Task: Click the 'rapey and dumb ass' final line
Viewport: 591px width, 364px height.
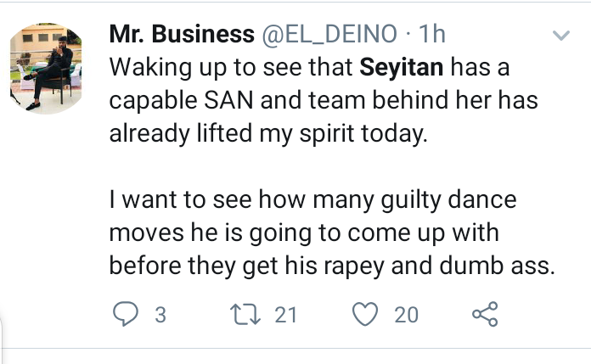Action: pyautogui.click(x=331, y=266)
